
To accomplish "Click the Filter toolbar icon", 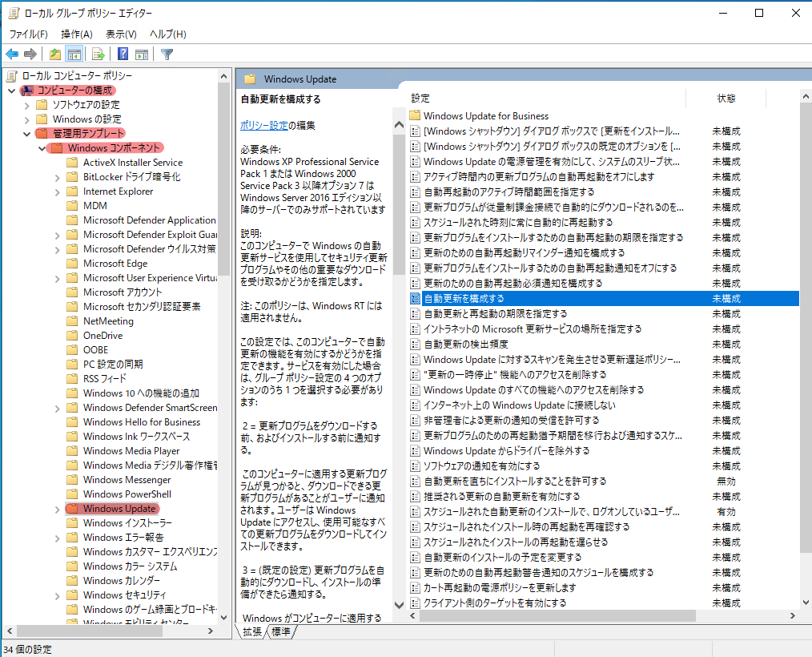I will 167,54.
